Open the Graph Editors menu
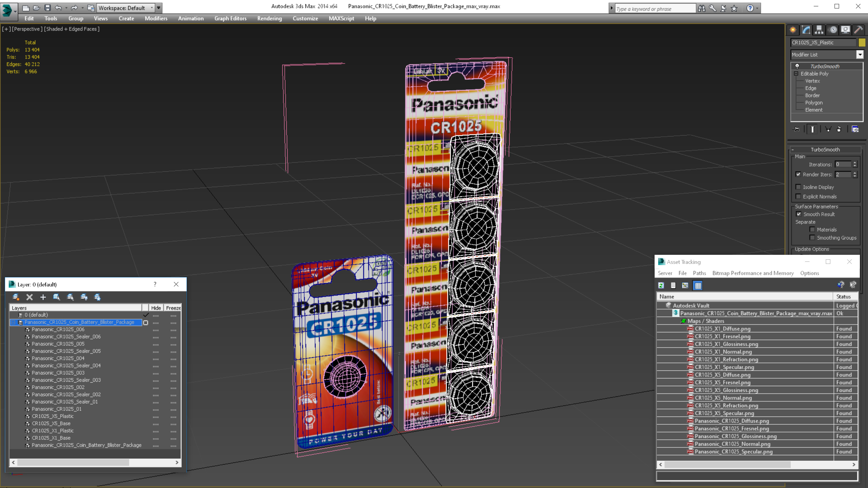Screen dimensions: 868x488 point(231,18)
